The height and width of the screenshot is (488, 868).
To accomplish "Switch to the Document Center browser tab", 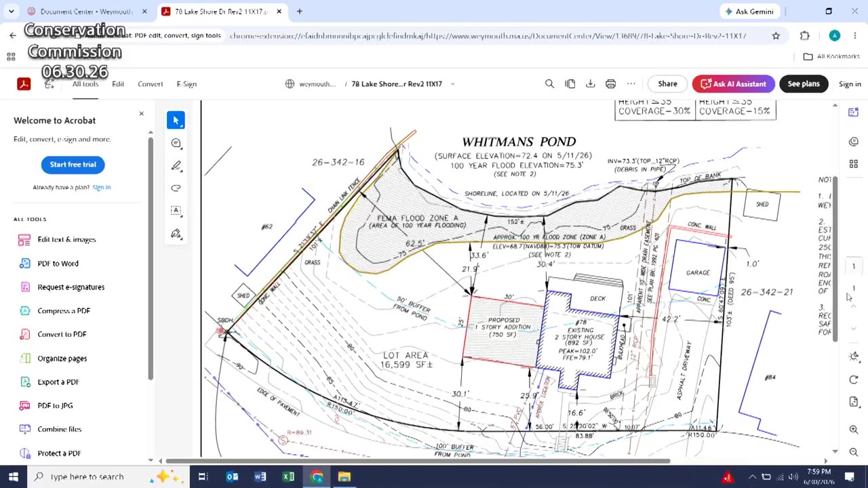I will click(x=87, y=12).
